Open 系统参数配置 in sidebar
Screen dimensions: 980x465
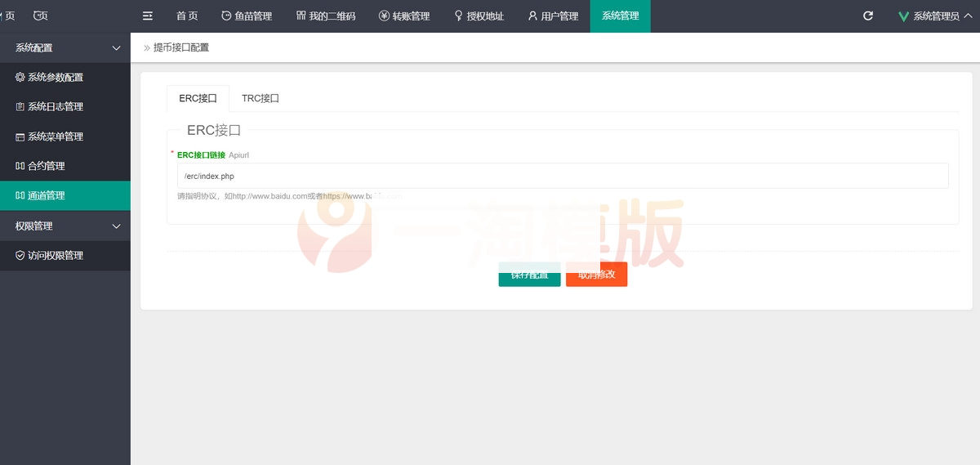[x=56, y=78]
